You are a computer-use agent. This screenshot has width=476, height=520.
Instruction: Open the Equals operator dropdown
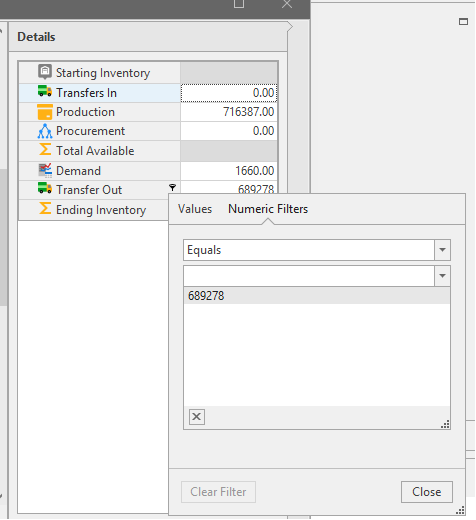[x=442, y=250]
